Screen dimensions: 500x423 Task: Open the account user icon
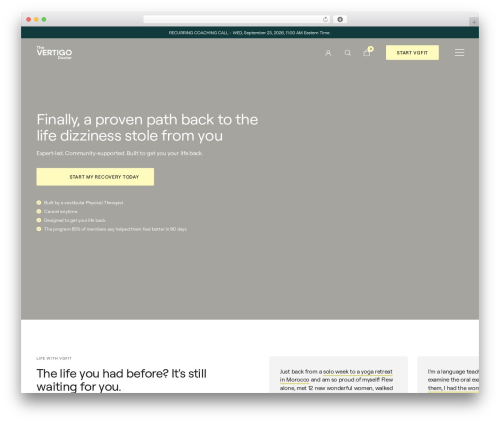(328, 53)
